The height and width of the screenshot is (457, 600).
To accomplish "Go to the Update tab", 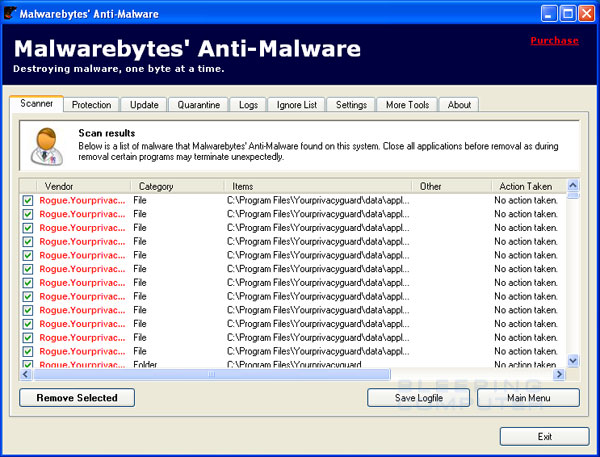I will point(144,105).
